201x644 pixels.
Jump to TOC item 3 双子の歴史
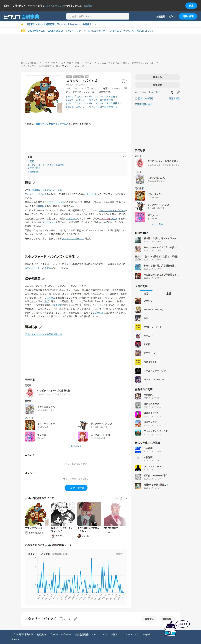click(34, 169)
